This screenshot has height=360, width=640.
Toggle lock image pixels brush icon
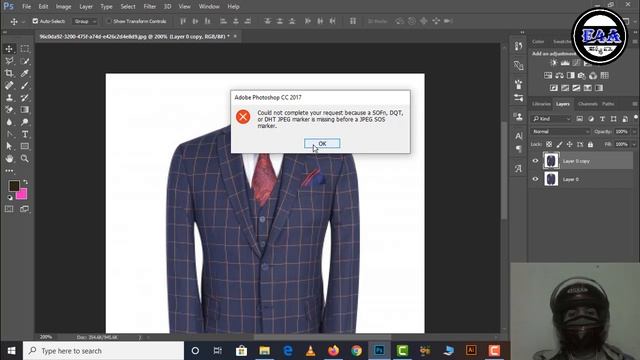559,144
